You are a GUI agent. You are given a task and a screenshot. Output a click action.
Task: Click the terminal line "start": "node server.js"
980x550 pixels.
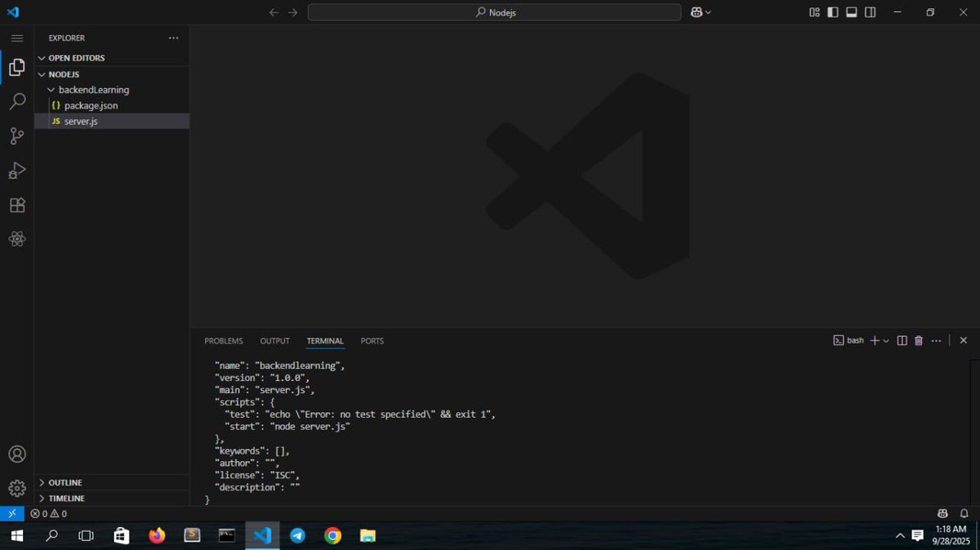click(x=287, y=426)
